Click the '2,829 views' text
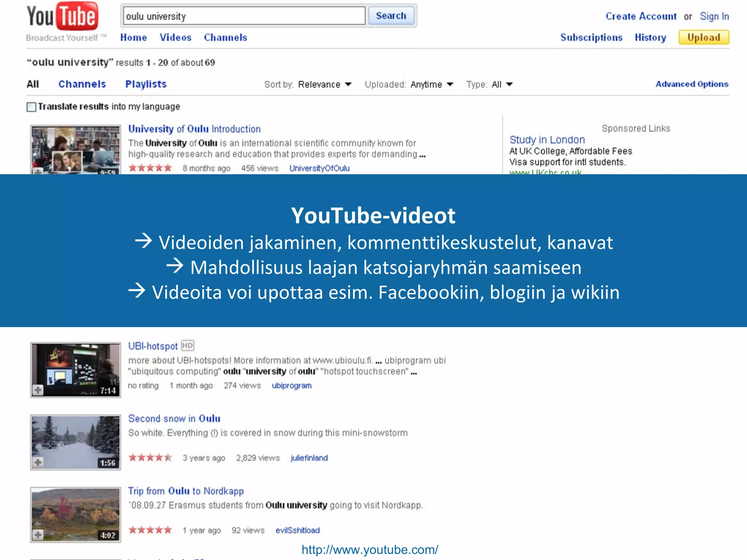The height and width of the screenshot is (560, 747). point(258,458)
